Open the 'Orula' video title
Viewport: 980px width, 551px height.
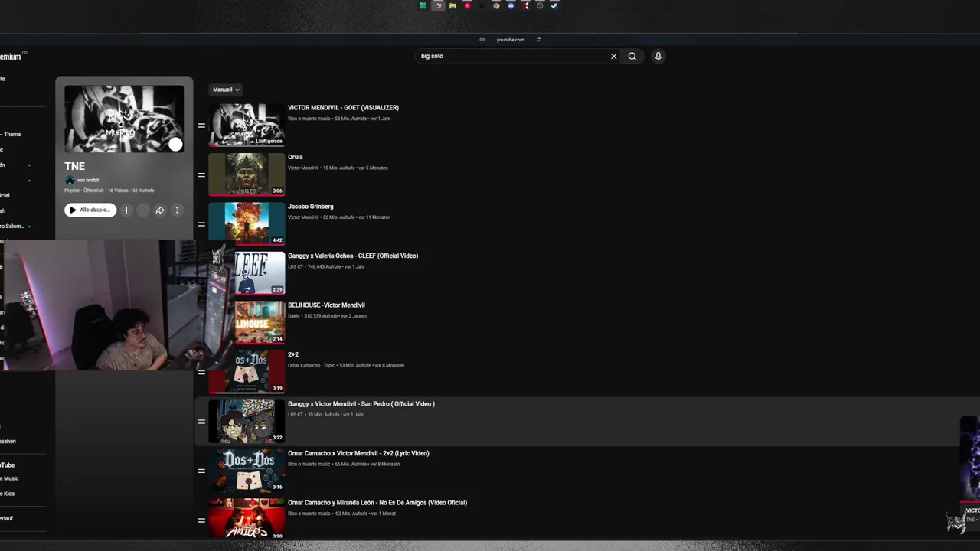click(296, 157)
